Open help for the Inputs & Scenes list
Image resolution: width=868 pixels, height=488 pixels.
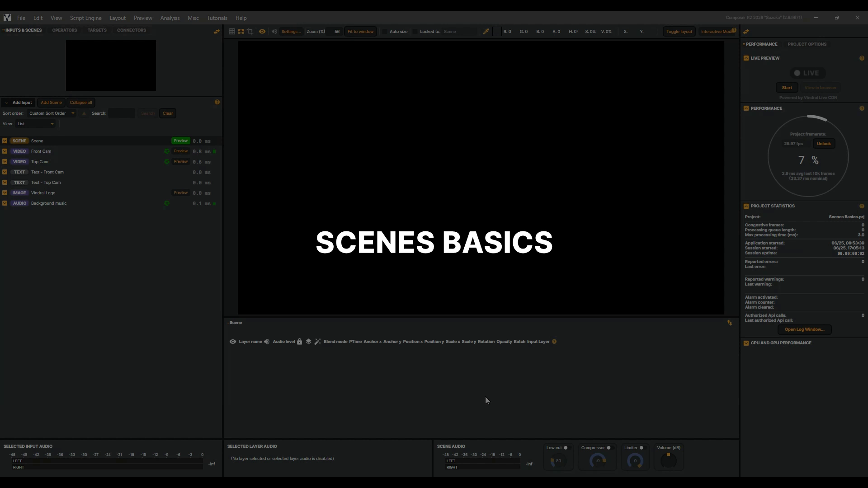tap(217, 102)
